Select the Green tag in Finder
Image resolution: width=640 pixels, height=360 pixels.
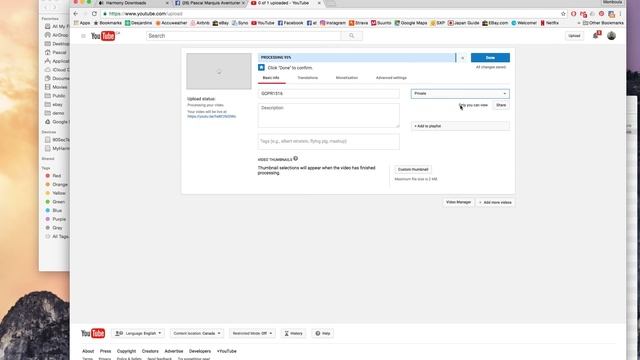click(x=55, y=202)
